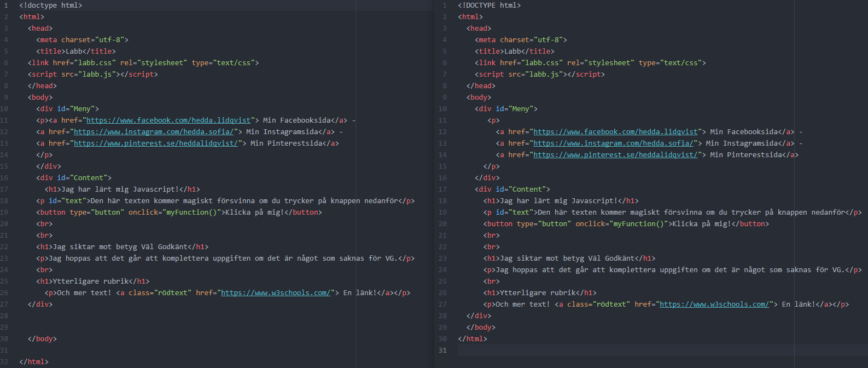Image resolution: width=868 pixels, height=368 pixels.
Task: Click "labb.js" script source in left pane
Action: coord(97,74)
